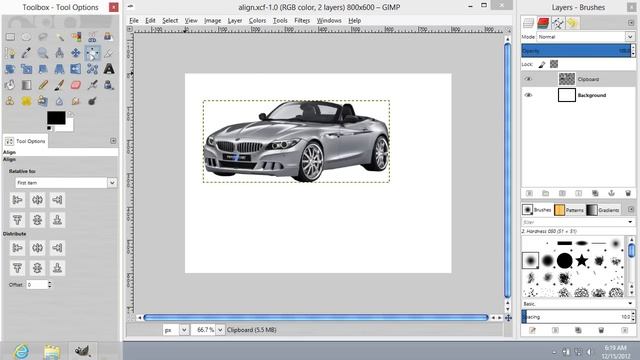
Task: Switch to the Gradients tab
Action: (x=603, y=210)
